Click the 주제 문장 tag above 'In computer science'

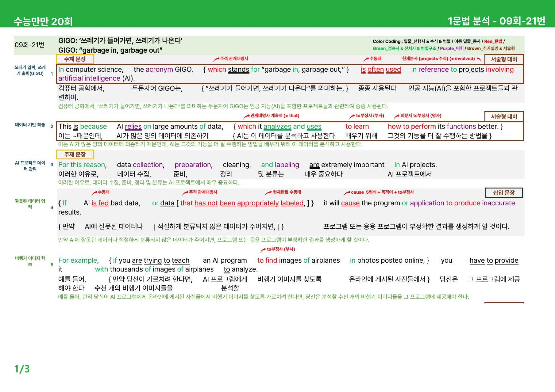pyautogui.click(x=75, y=59)
